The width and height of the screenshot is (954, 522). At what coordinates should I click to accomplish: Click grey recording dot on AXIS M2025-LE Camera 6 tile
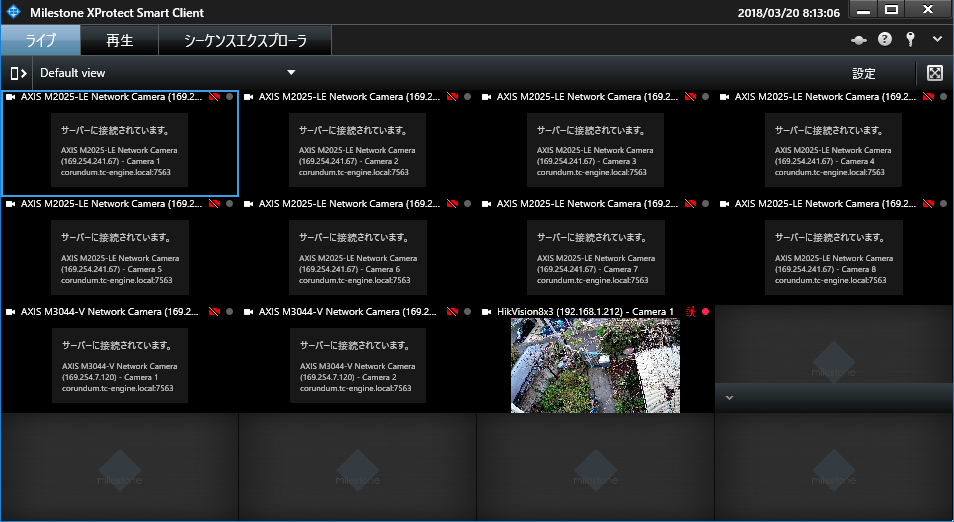[x=467, y=204]
